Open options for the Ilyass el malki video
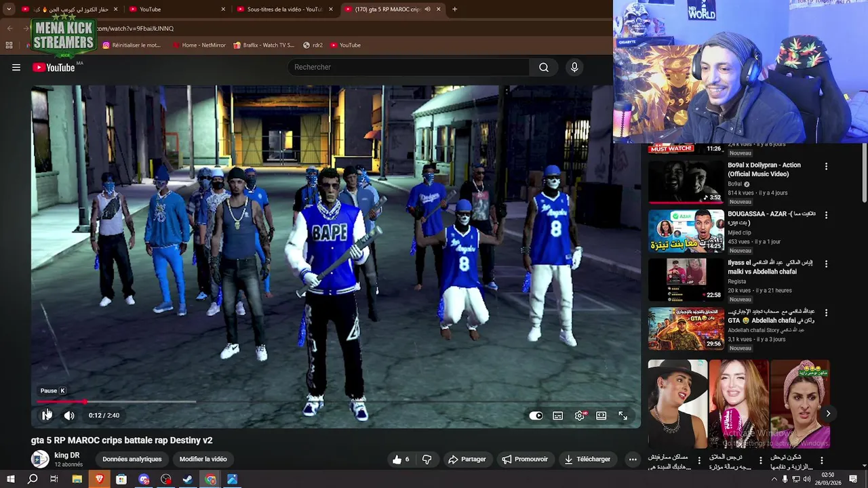This screenshot has width=868, height=488. [x=826, y=264]
